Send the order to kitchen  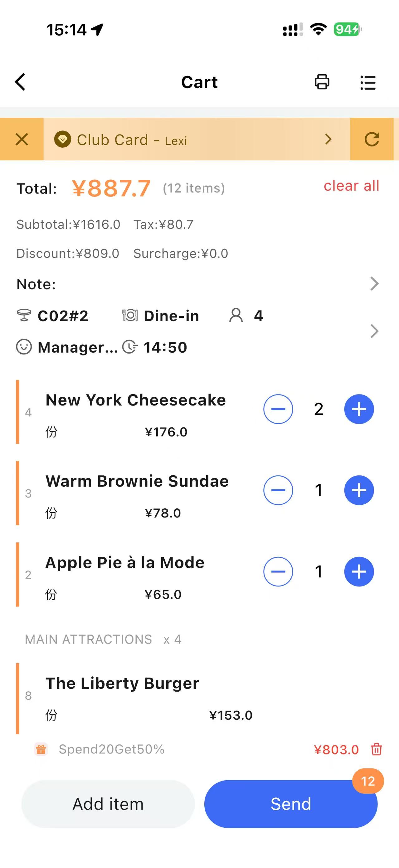click(x=290, y=804)
